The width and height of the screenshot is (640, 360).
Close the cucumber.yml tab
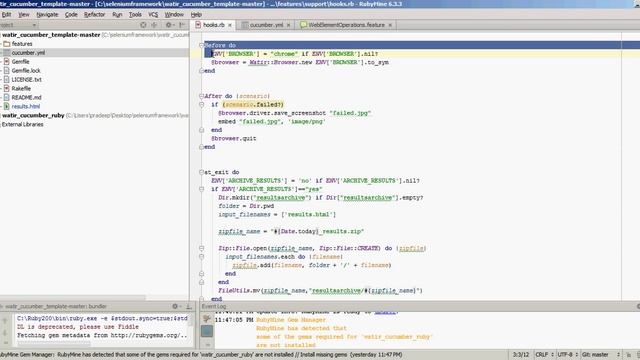tap(289, 25)
